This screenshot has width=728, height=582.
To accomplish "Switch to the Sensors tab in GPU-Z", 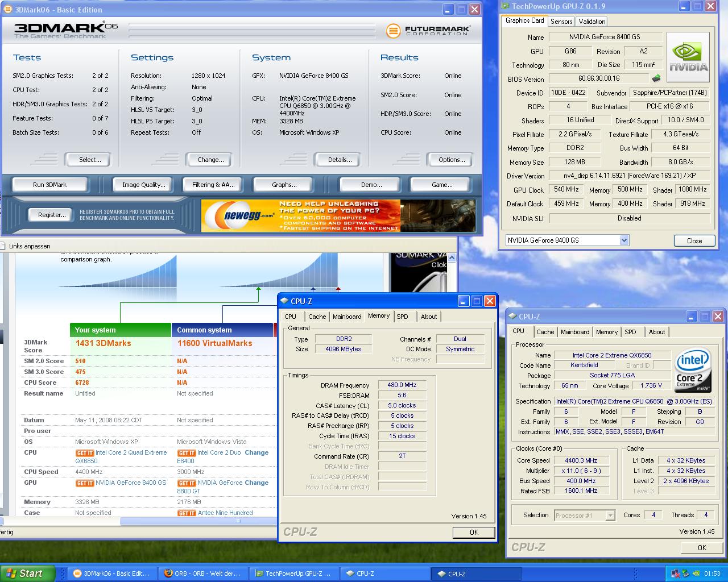I will [x=561, y=22].
